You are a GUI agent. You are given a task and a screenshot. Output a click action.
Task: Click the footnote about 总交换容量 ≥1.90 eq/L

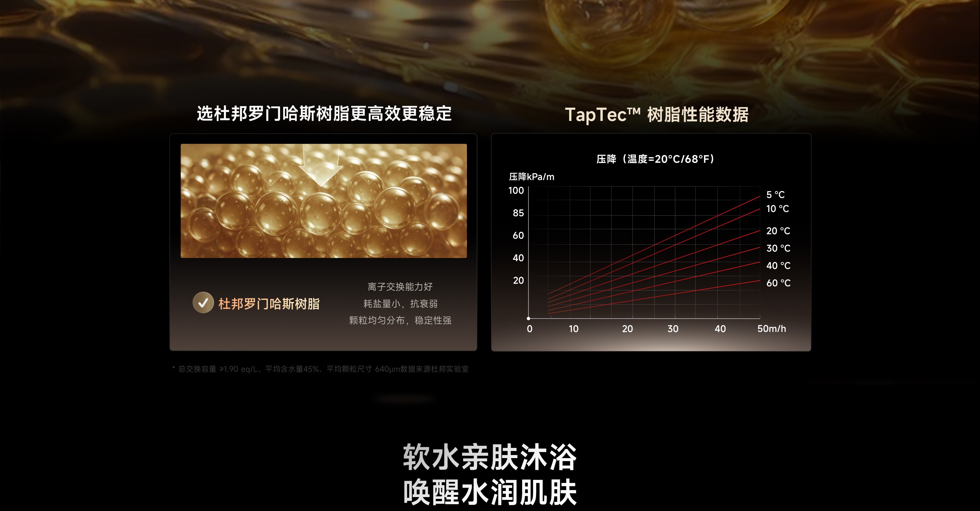(x=321, y=369)
